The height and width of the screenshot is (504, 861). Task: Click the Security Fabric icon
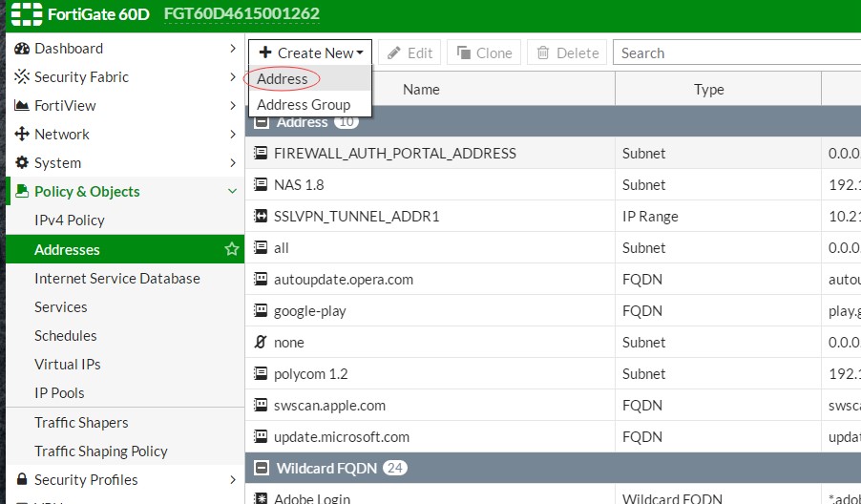click(22, 77)
